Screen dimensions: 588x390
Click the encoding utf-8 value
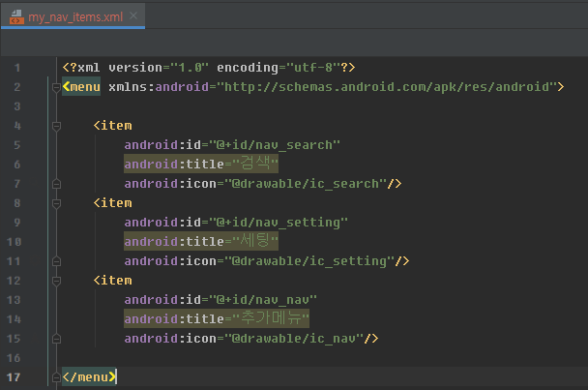tap(313, 68)
